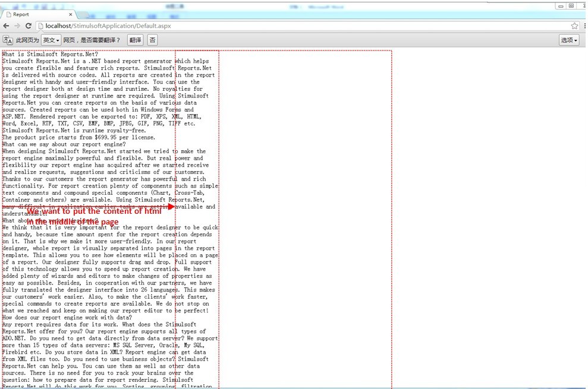This screenshot has height=389, width=588.
Task: Click the line 'The product price starts from $699.95'
Action: click(78, 137)
